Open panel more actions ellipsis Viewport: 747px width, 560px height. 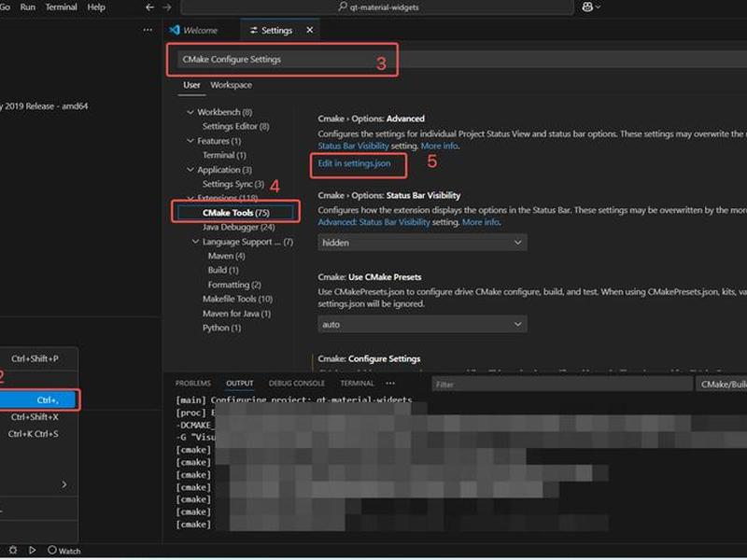click(x=390, y=384)
